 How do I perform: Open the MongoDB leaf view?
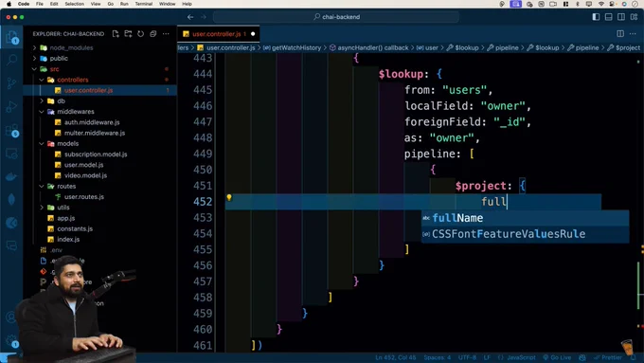click(11, 199)
